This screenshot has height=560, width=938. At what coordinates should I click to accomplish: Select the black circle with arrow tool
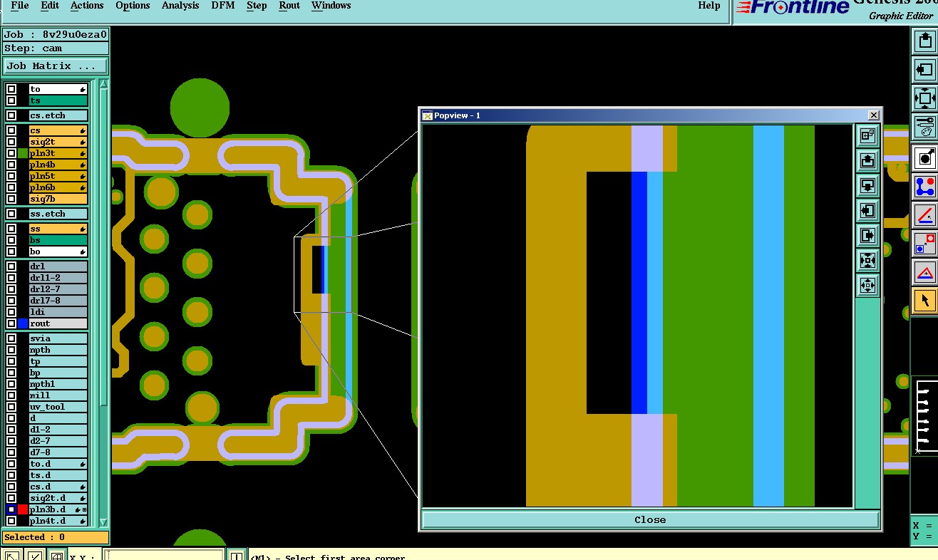pos(924,158)
